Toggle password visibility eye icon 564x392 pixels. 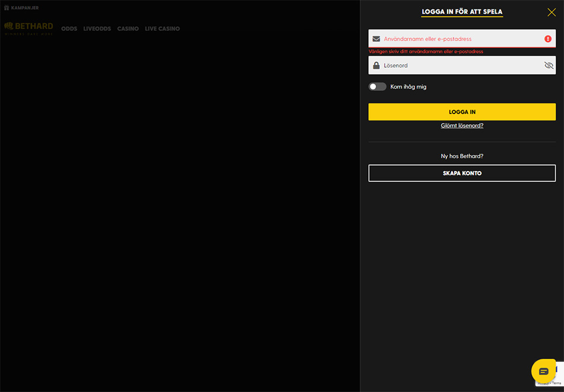tap(549, 65)
